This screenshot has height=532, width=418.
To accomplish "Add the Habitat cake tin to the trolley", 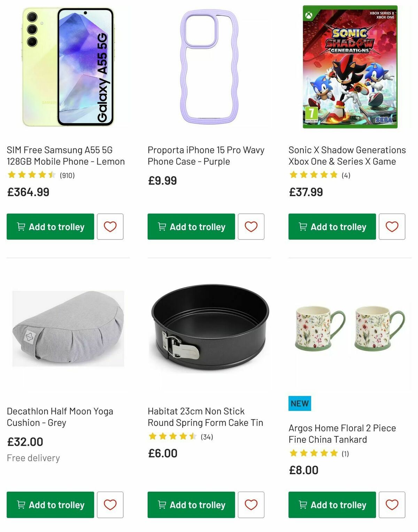I will (x=191, y=505).
